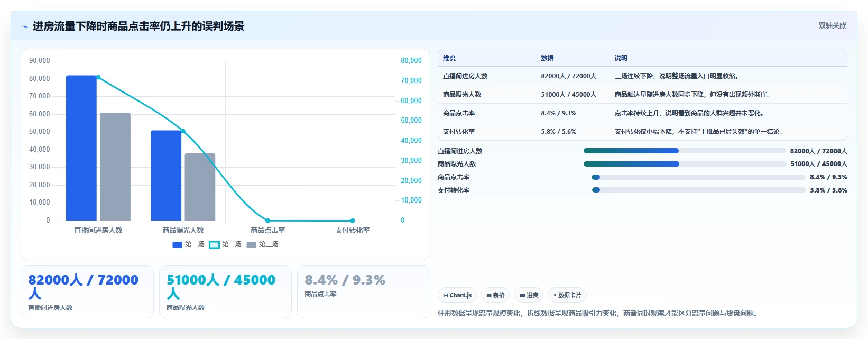Open the 8.4% / 9.3% data card
Viewport: 868px width, 339px height.
point(364,292)
